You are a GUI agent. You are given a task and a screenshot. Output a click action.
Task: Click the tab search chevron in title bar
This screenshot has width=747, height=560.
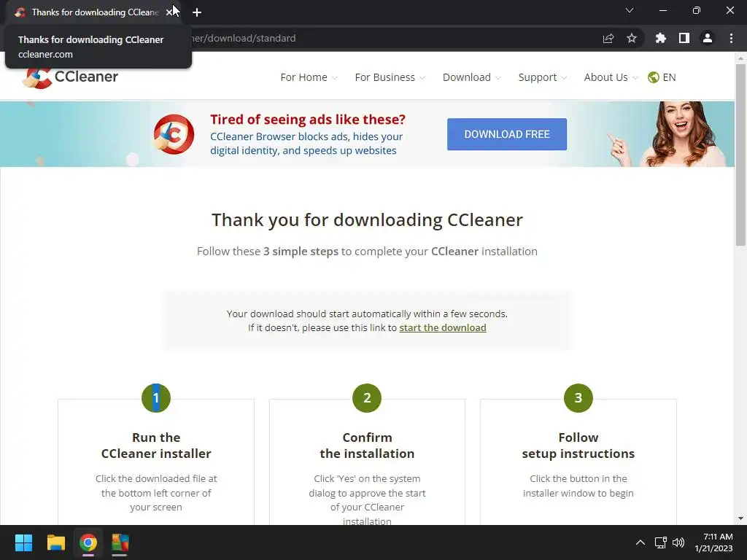630,10
